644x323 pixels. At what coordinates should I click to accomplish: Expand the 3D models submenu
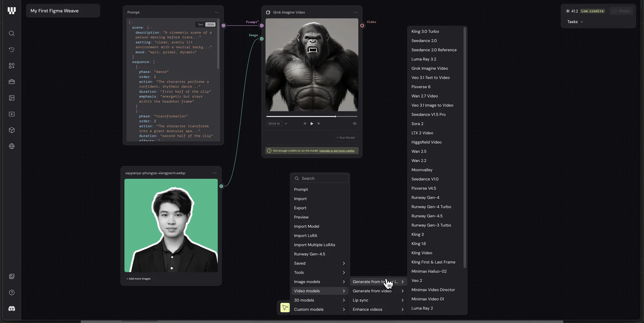[320, 300]
